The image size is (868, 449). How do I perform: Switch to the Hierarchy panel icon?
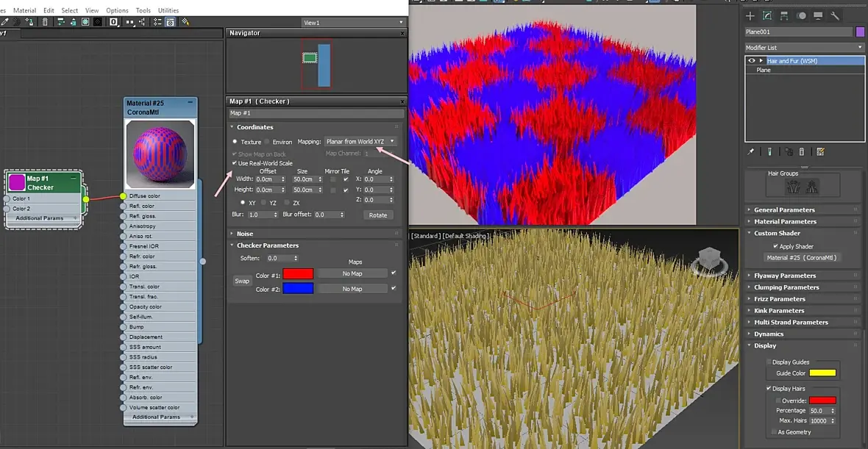point(784,15)
